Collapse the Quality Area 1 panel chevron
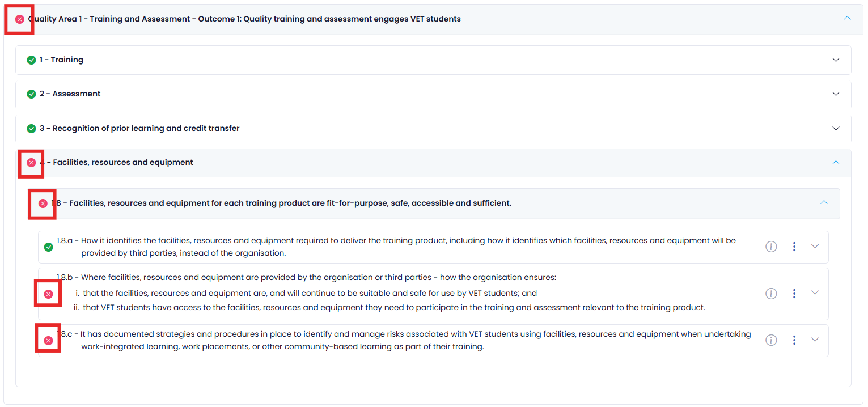This screenshot has height=407, width=868. [x=847, y=18]
